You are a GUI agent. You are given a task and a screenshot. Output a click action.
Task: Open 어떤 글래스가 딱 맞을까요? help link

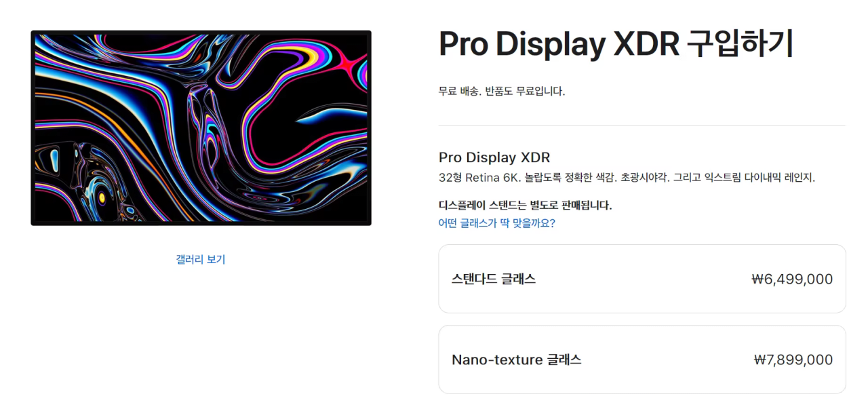coord(497,223)
